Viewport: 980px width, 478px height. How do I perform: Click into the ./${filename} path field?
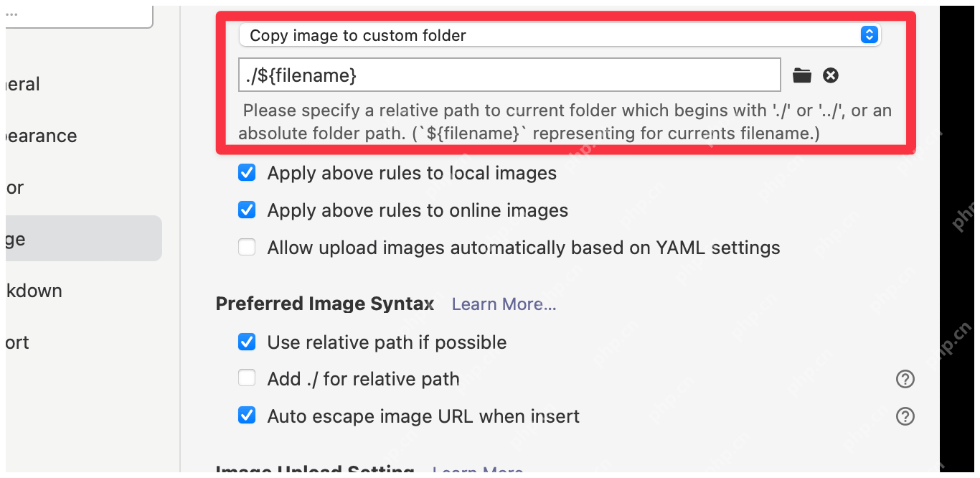pyautogui.click(x=509, y=75)
